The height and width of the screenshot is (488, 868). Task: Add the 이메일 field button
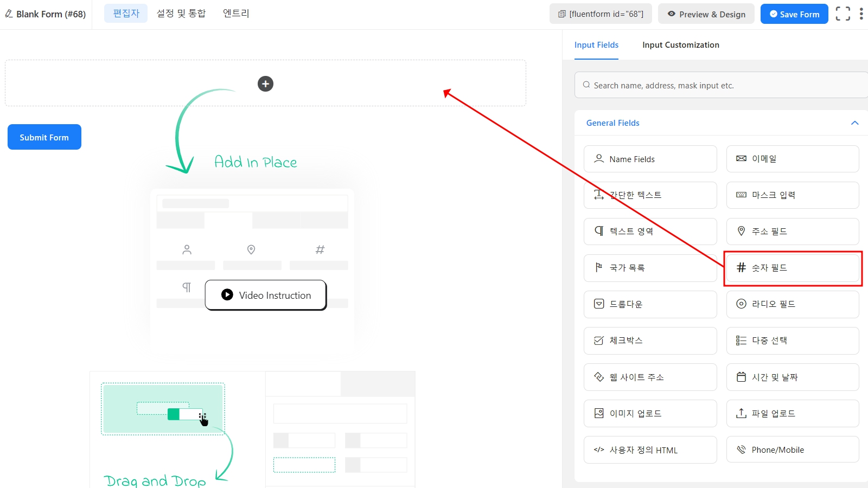coord(793,159)
